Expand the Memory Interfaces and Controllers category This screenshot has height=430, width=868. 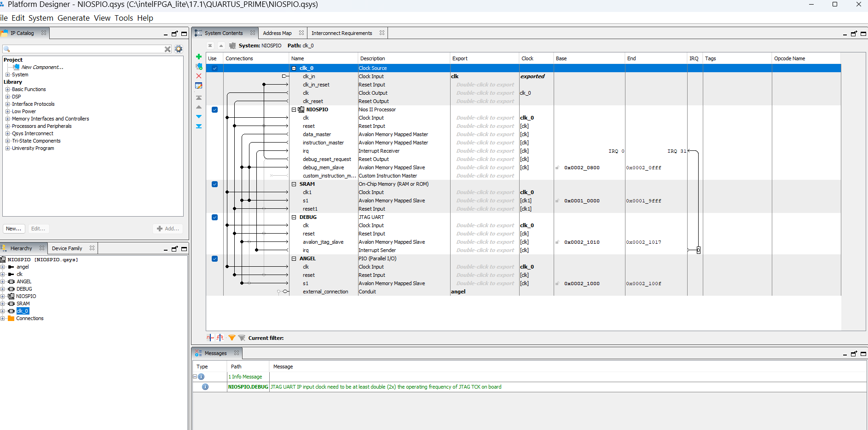click(x=7, y=119)
